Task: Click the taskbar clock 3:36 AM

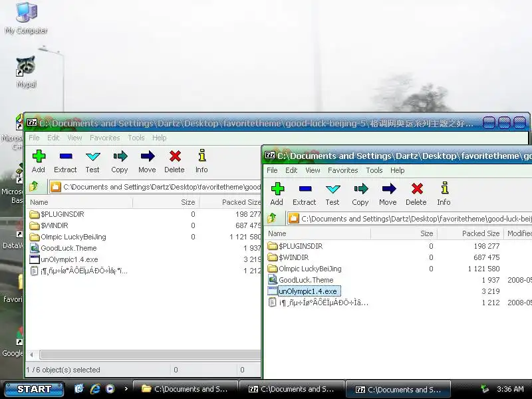Action: 510,389
